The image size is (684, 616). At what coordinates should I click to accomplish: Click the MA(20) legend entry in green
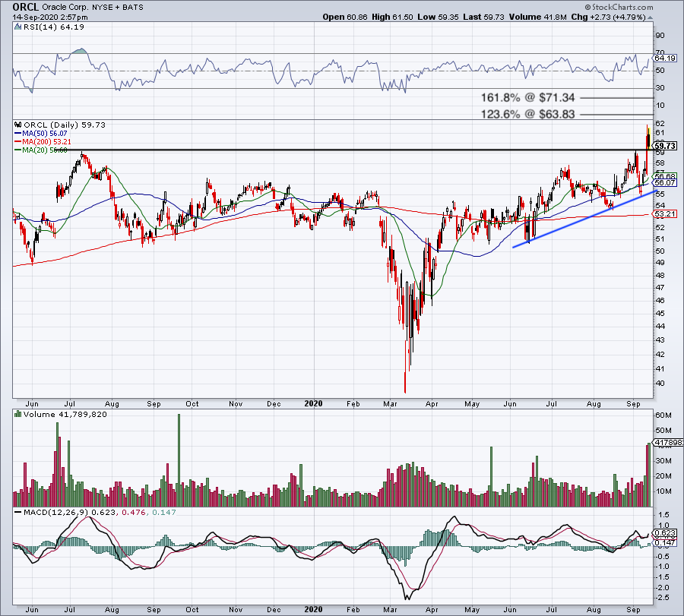pyautogui.click(x=40, y=150)
